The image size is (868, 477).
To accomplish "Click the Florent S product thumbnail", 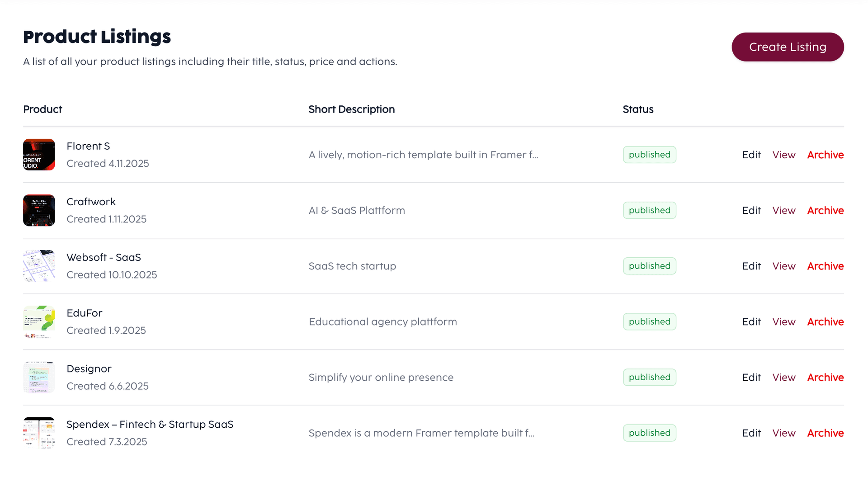I will pyautogui.click(x=39, y=155).
